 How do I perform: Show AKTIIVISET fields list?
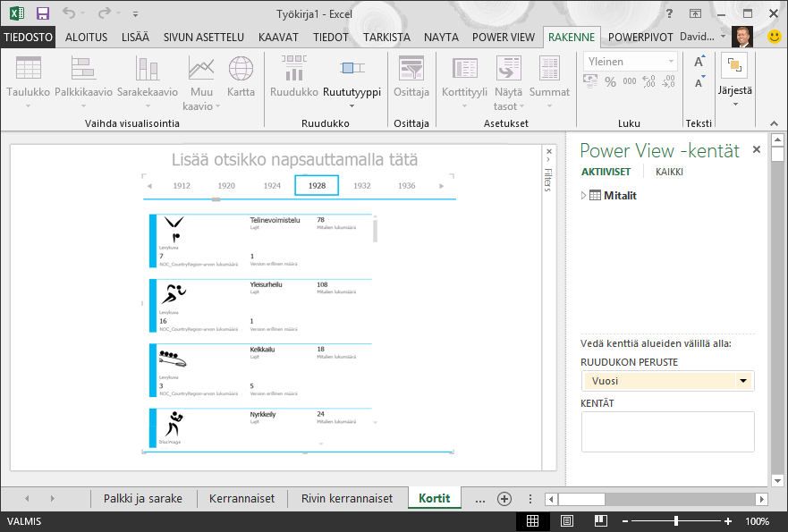point(606,172)
